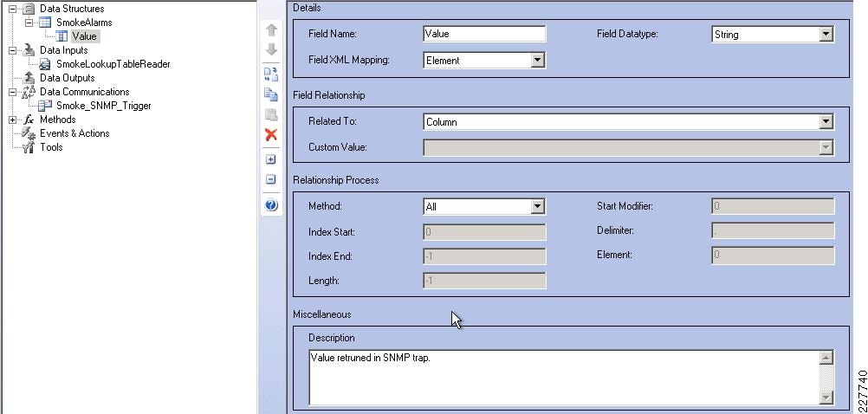This screenshot has width=868, height=414.
Task: Click the greyed paste toolbar icon
Action: 271,114
